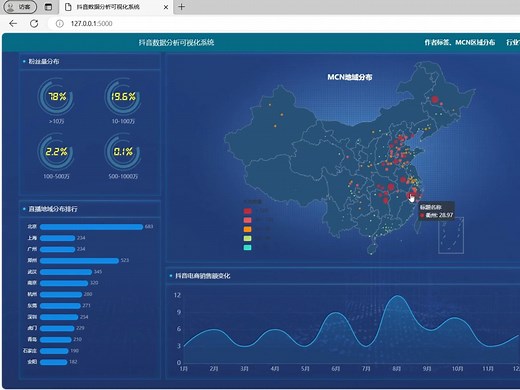Click the map tooltip showing 28.97
The image size is (520, 390).
click(436, 211)
